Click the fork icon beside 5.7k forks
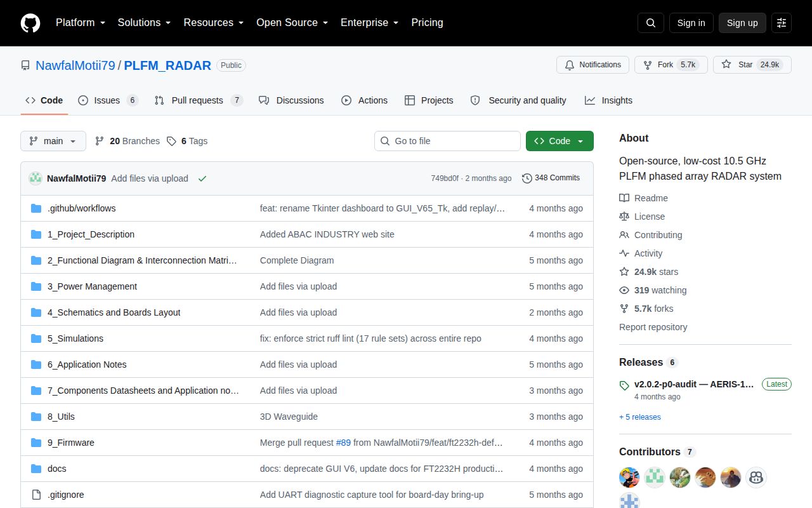The width and height of the screenshot is (812, 508). pyautogui.click(x=624, y=309)
